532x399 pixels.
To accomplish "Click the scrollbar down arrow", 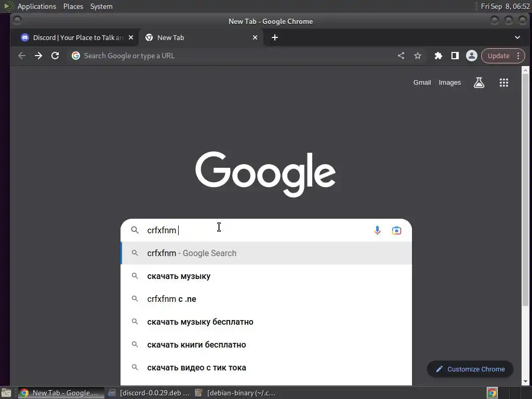I will click(525, 382).
